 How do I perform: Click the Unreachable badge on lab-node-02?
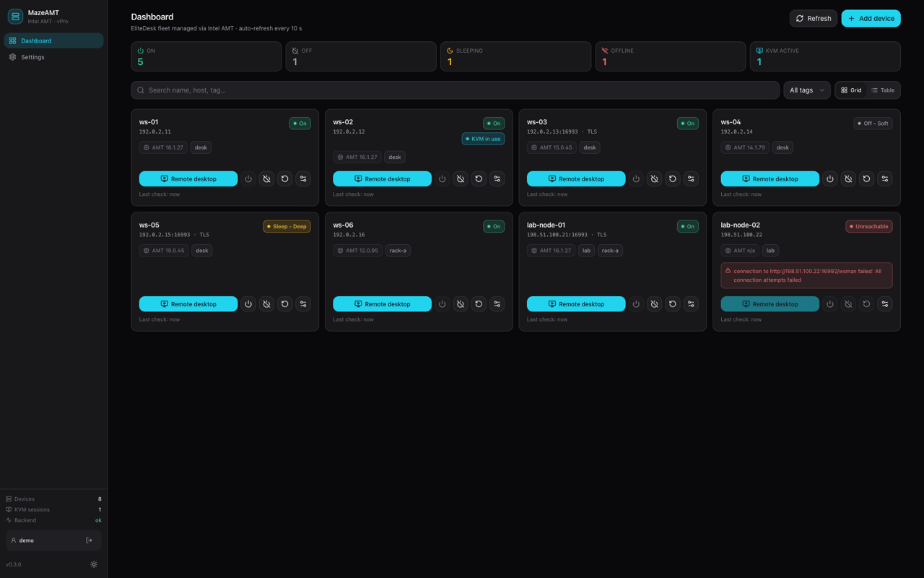[869, 226]
